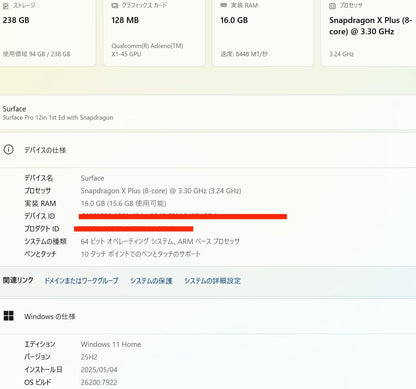Click the info icon beside デバイスの仕様
Image resolution: width=416 pixels, height=389 pixels.
pyautogui.click(x=9, y=150)
